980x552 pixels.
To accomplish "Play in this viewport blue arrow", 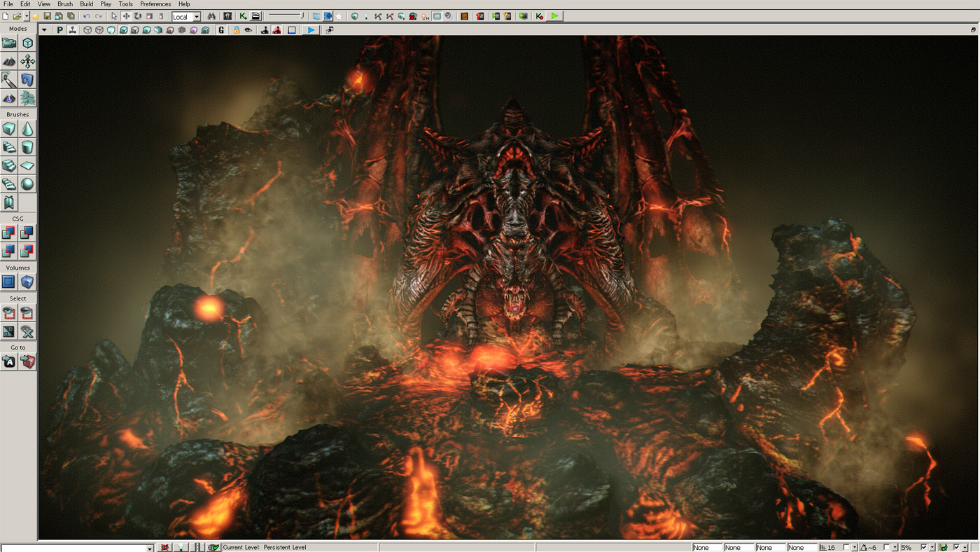I will [311, 30].
